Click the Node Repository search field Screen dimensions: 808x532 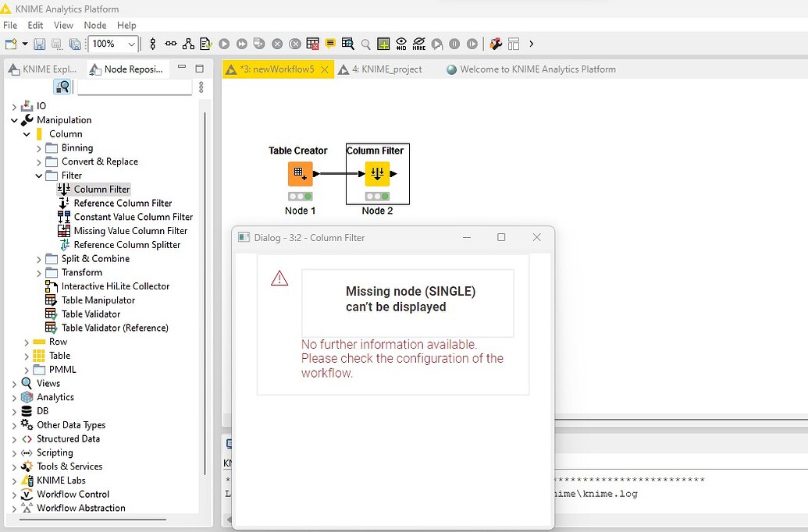[x=134, y=87]
